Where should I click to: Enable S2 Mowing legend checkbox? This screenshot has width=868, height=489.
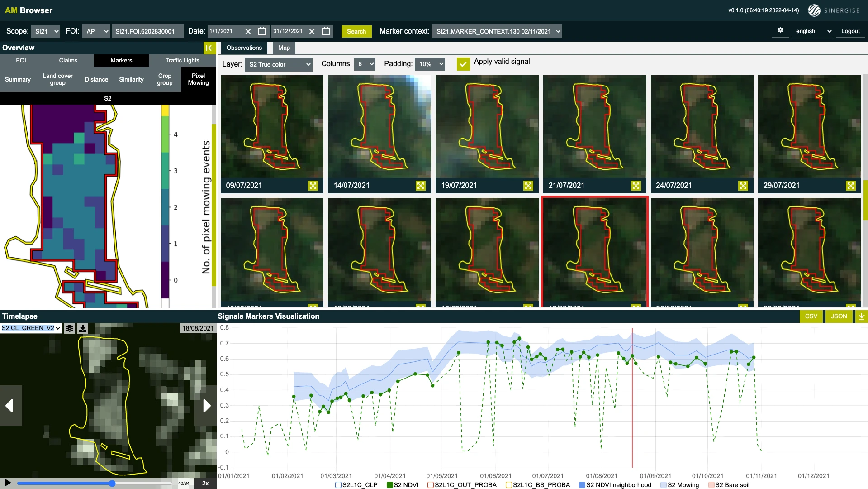pos(663,485)
